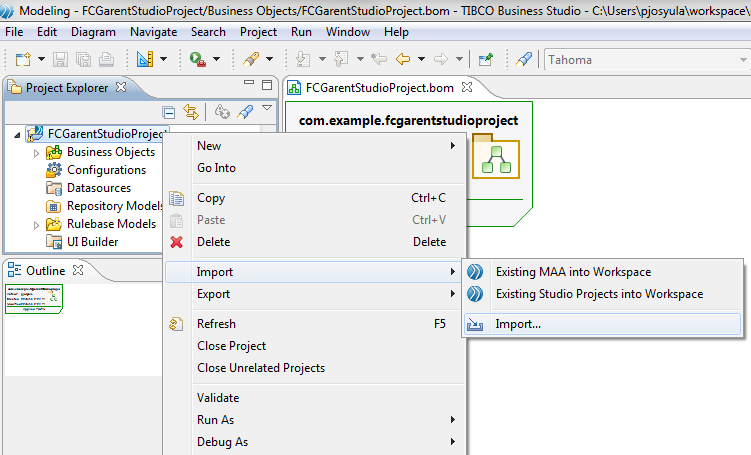Click the blue pin icon beside font box
Viewport: 751px width, 455px height.
coord(524,59)
